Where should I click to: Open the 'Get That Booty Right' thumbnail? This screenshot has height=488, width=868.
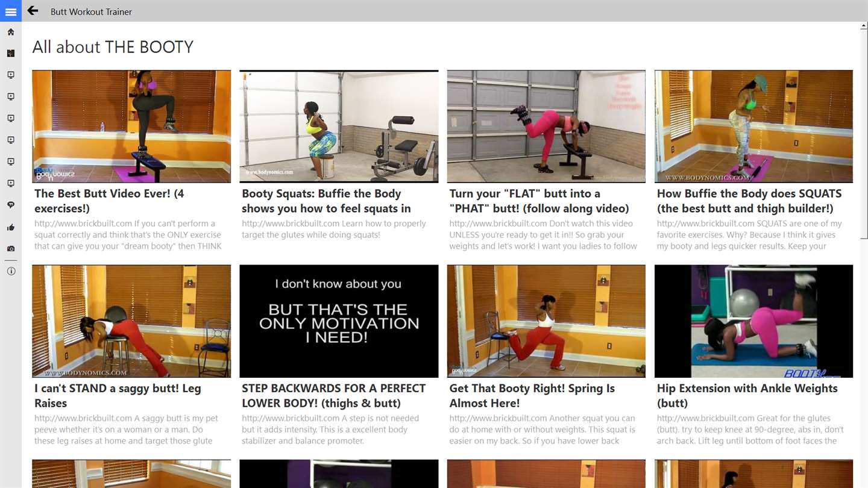[x=546, y=321]
